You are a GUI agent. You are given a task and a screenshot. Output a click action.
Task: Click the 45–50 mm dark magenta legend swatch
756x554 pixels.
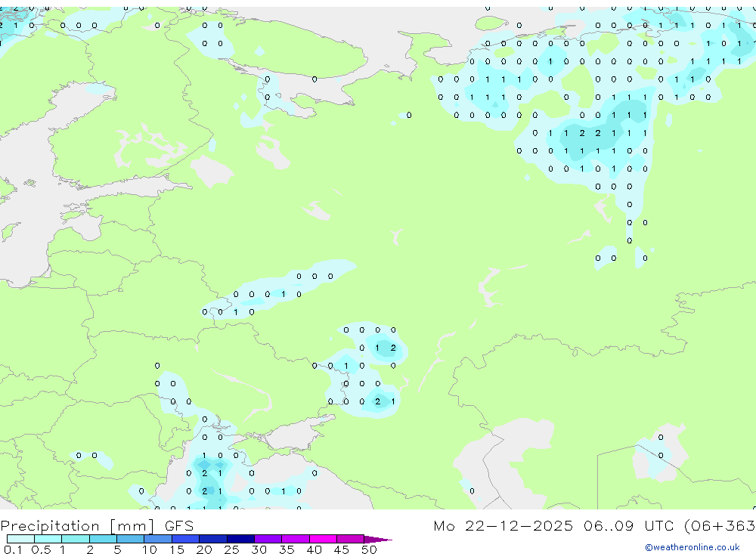coord(351,539)
